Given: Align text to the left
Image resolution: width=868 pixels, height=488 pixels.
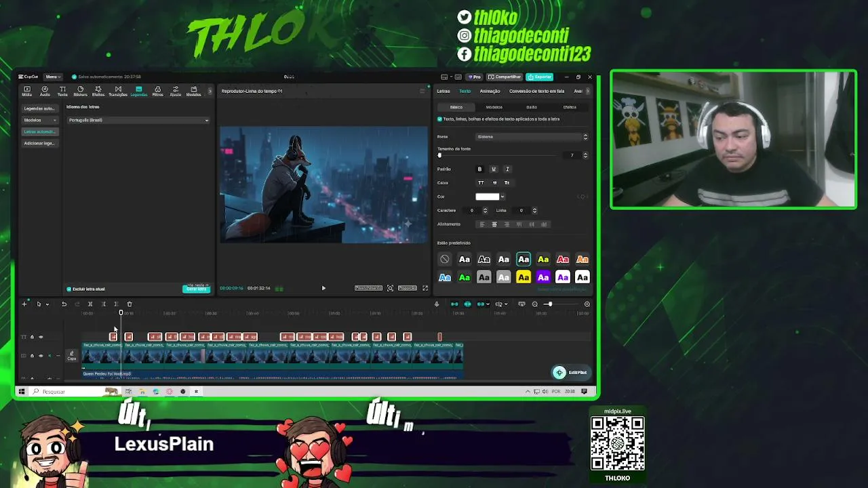Looking at the screenshot, I should (482, 224).
